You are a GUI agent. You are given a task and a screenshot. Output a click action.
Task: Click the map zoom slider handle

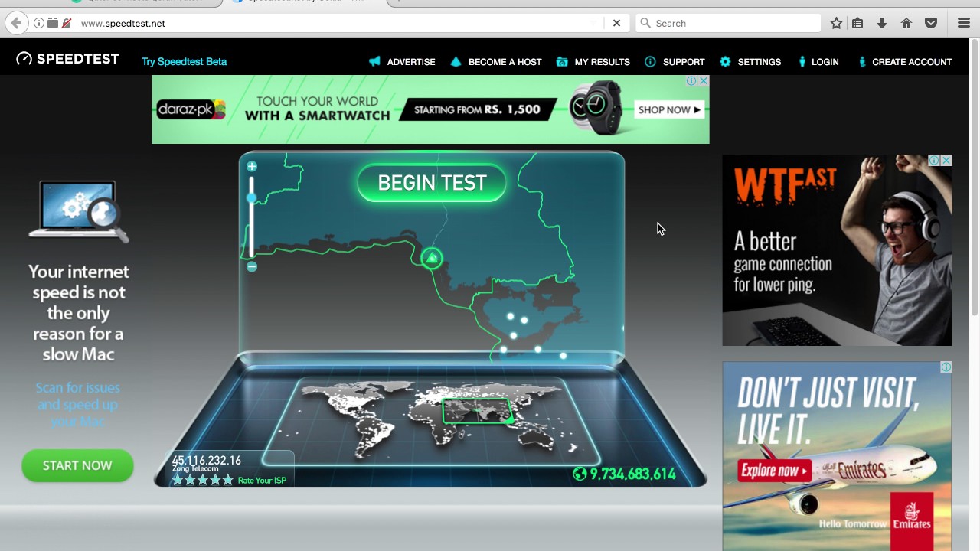(x=251, y=198)
